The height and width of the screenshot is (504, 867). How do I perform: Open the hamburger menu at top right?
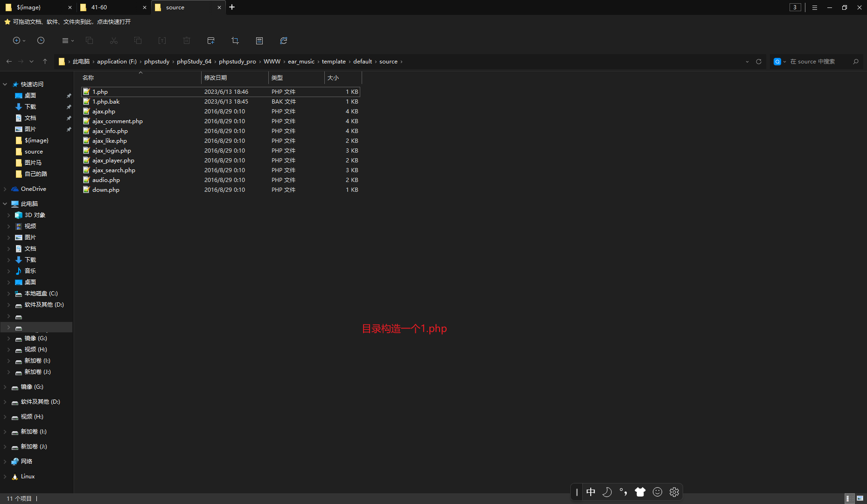tap(814, 7)
